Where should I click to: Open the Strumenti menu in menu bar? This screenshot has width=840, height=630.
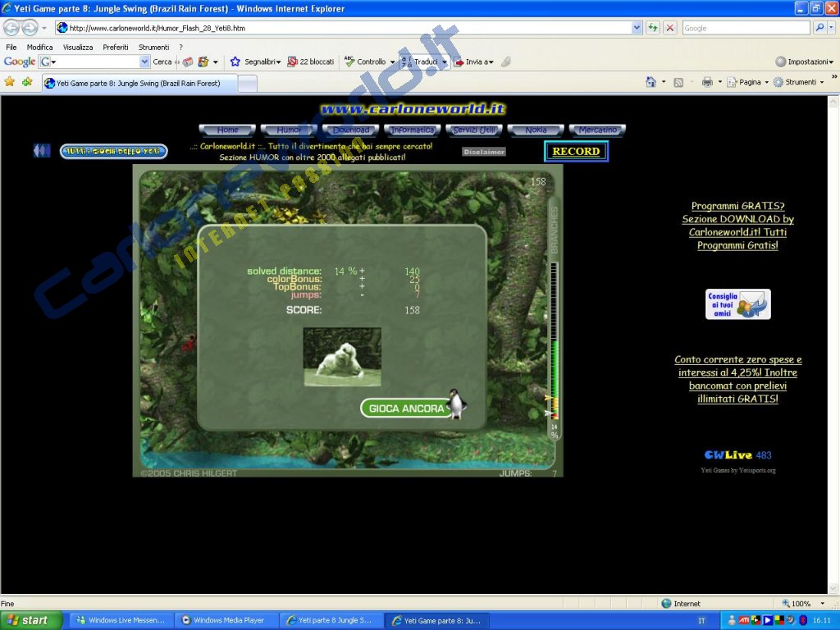[x=153, y=47]
